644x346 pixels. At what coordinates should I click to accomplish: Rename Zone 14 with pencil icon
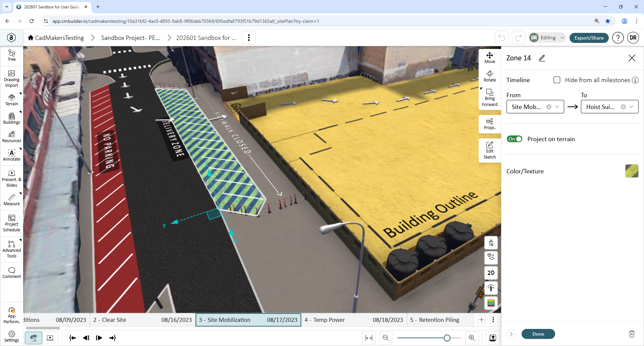[x=542, y=58]
